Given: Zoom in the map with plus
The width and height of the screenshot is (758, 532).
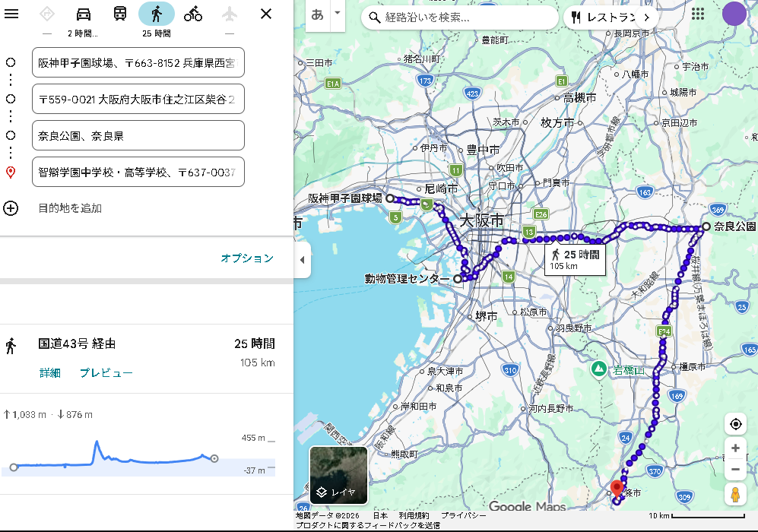Looking at the screenshot, I should point(735,448).
